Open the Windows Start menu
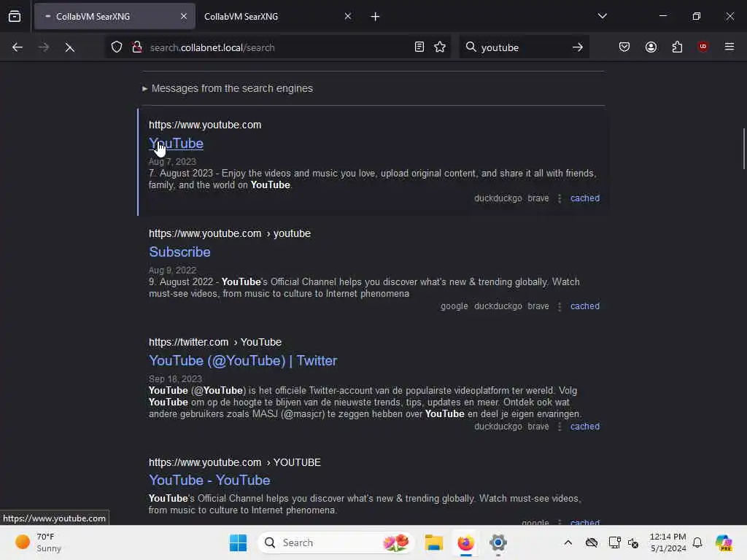747x560 pixels. click(239, 542)
